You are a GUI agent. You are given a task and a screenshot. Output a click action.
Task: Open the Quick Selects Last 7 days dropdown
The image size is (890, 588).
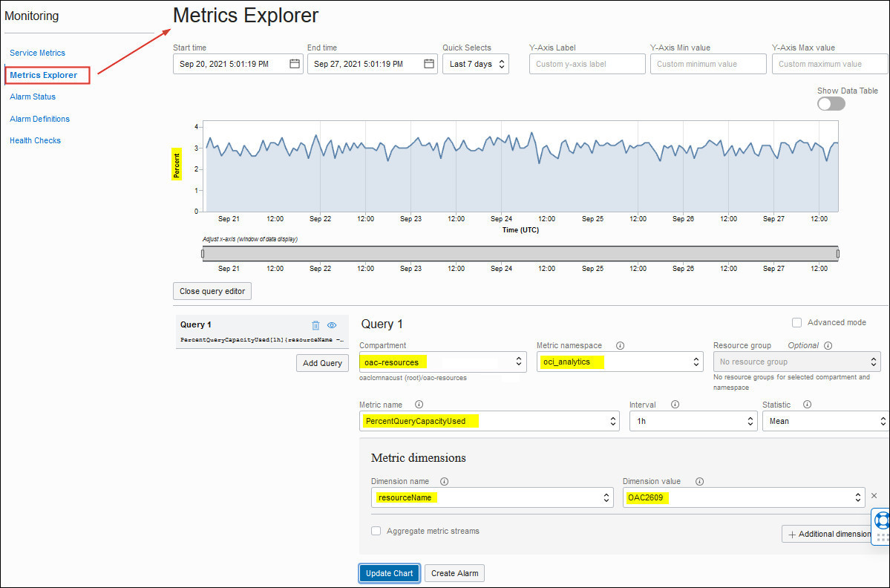click(x=475, y=64)
